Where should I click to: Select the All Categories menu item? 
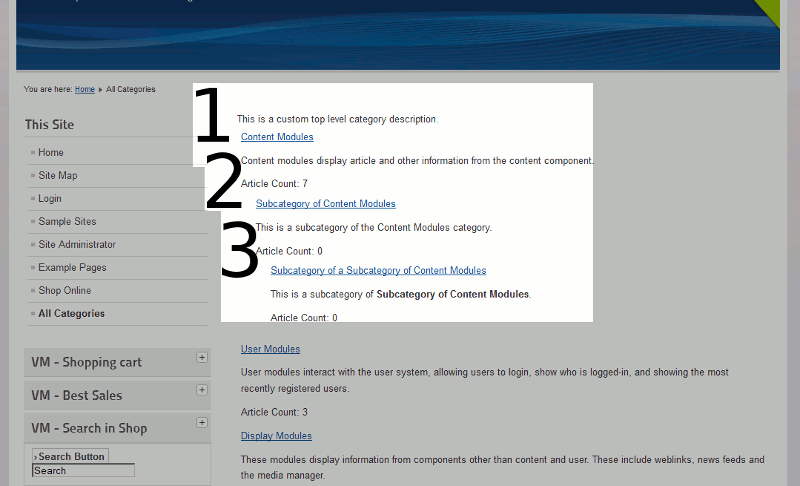71,313
